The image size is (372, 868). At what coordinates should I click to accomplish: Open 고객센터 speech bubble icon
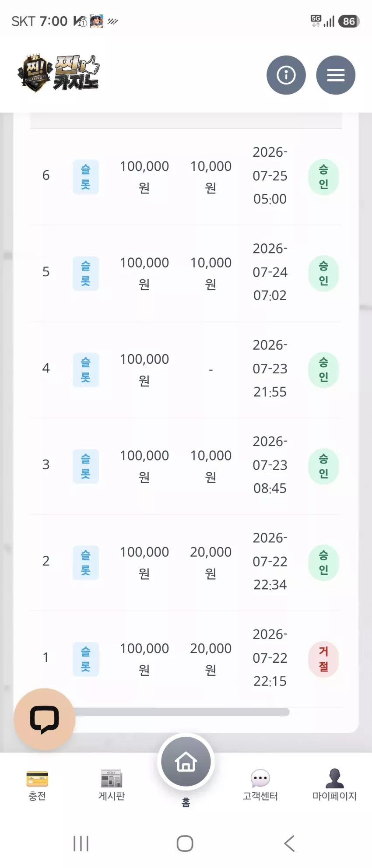pos(260,786)
